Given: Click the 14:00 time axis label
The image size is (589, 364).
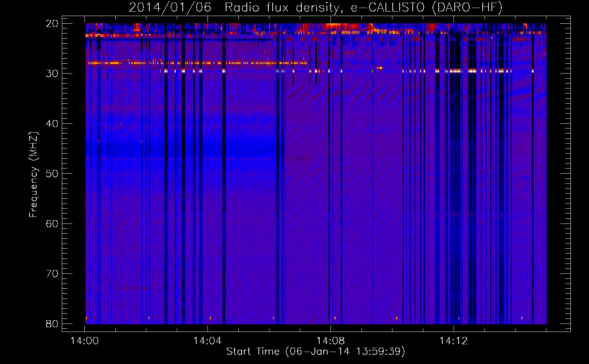Looking at the screenshot, I should [84, 341].
